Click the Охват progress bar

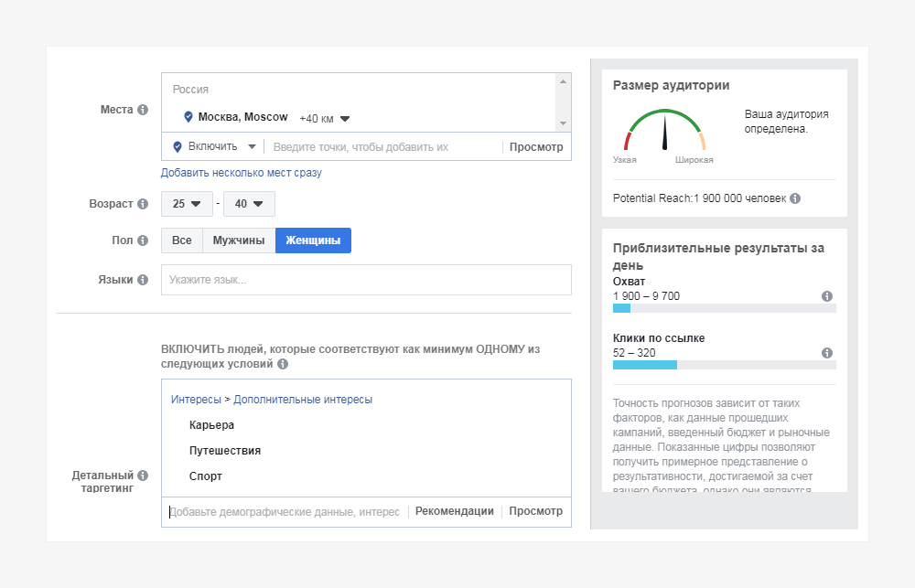[x=724, y=309]
